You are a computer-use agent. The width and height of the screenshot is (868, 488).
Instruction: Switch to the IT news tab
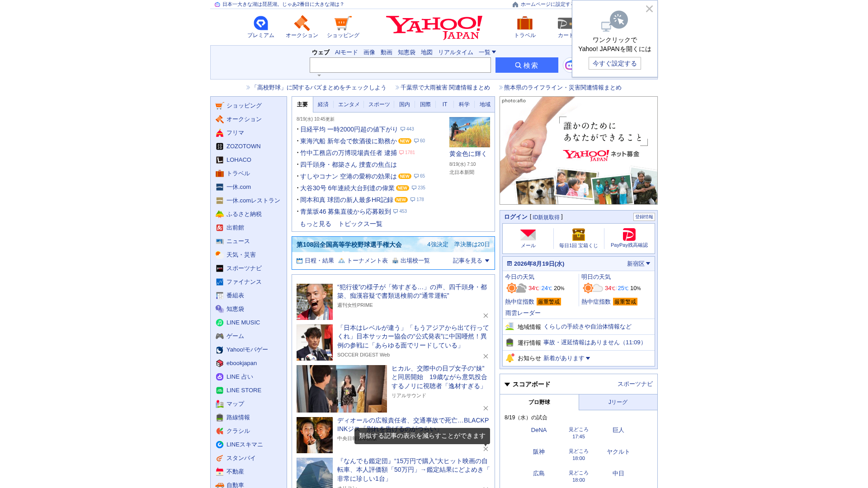tap(445, 104)
